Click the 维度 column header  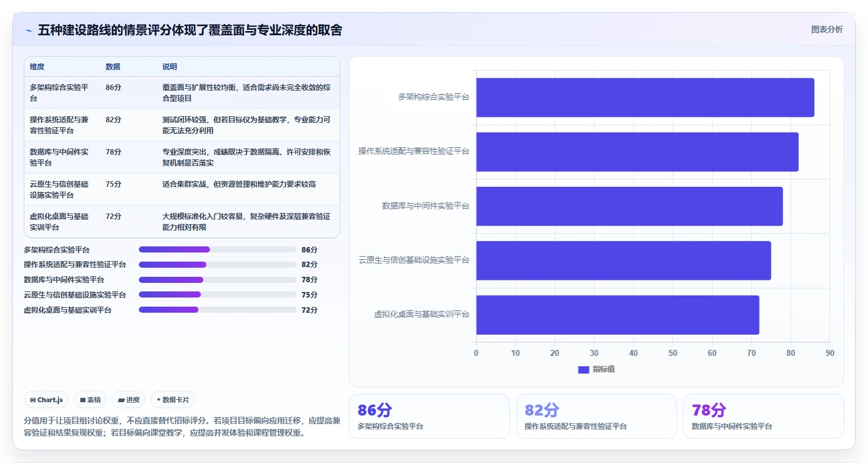[x=37, y=67]
